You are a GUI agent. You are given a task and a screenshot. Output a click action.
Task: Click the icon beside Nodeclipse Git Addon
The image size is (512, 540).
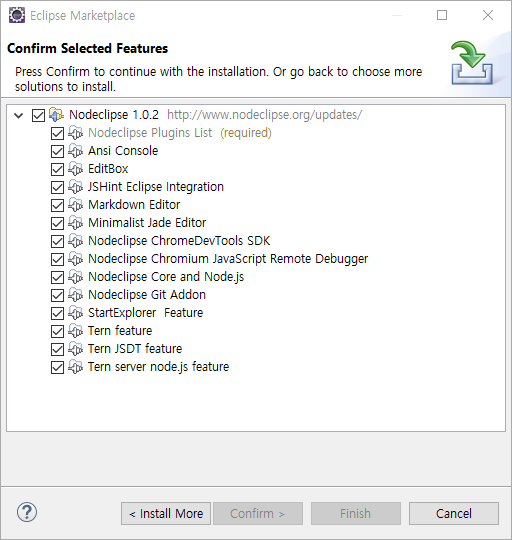point(75,295)
